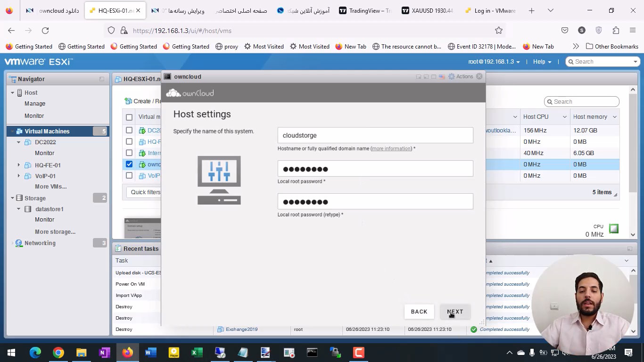Open the Firefox list all tabs dropdown

point(550,10)
